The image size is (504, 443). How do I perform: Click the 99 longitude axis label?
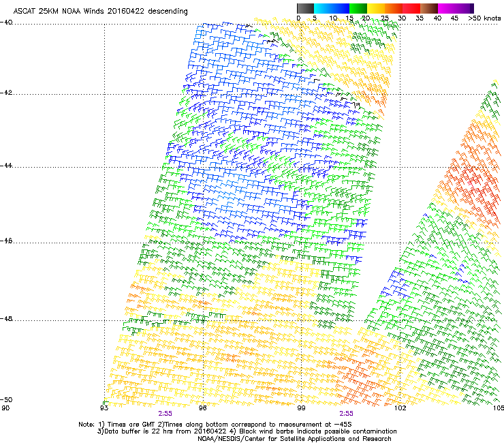301,408
